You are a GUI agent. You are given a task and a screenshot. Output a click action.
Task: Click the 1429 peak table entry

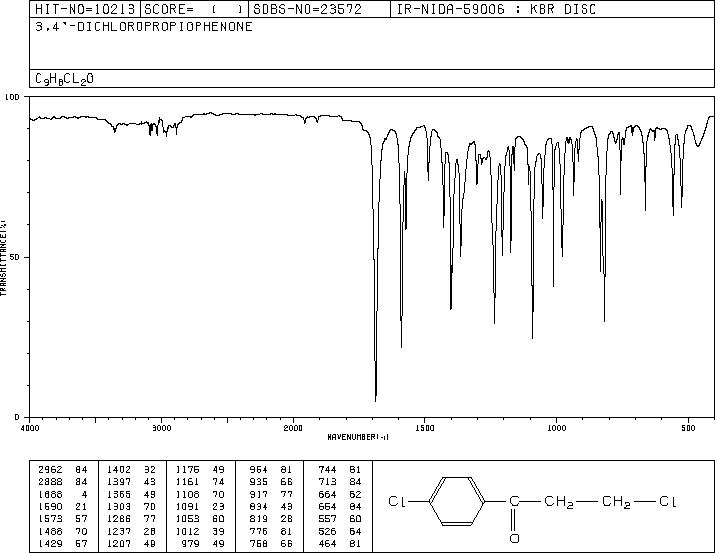(x=62, y=543)
